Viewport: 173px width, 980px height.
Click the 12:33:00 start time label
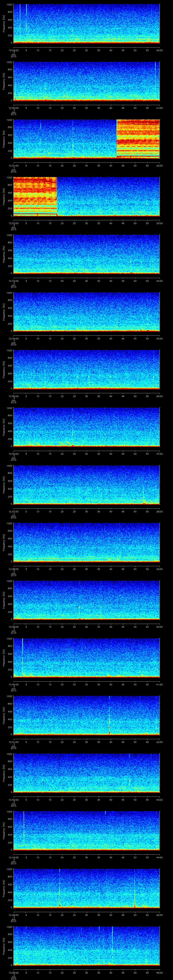pyautogui.click(x=13, y=281)
